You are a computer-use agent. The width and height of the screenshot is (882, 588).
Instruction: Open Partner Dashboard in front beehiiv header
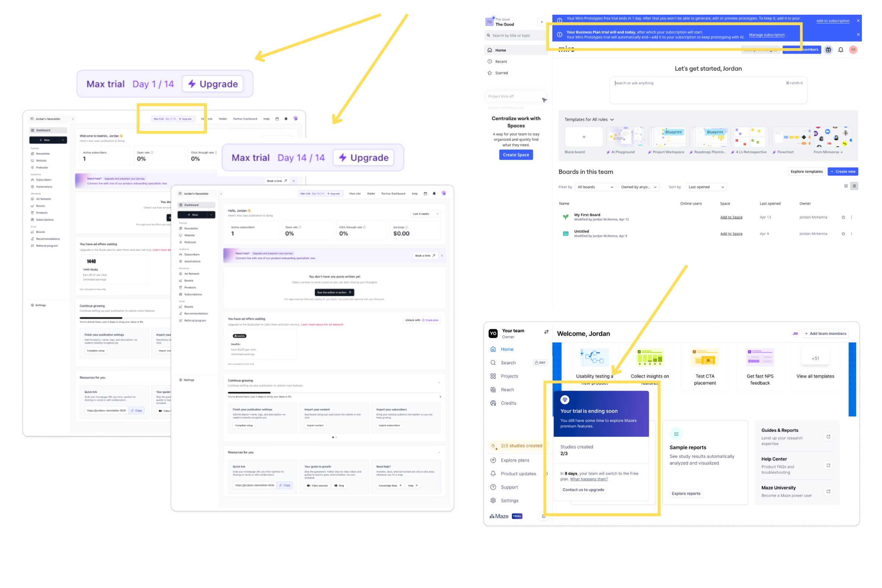click(x=393, y=194)
